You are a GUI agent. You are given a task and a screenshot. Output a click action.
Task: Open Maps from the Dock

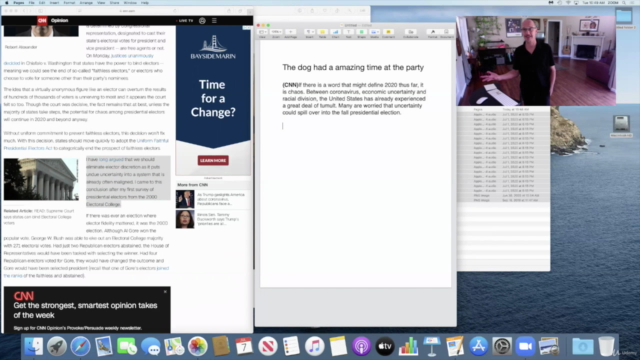click(x=174, y=347)
